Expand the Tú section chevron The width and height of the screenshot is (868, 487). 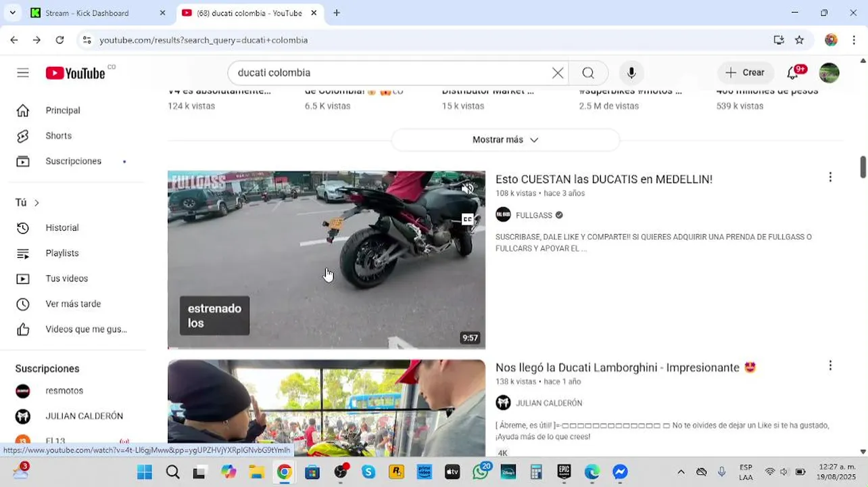(x=37, y=203)
